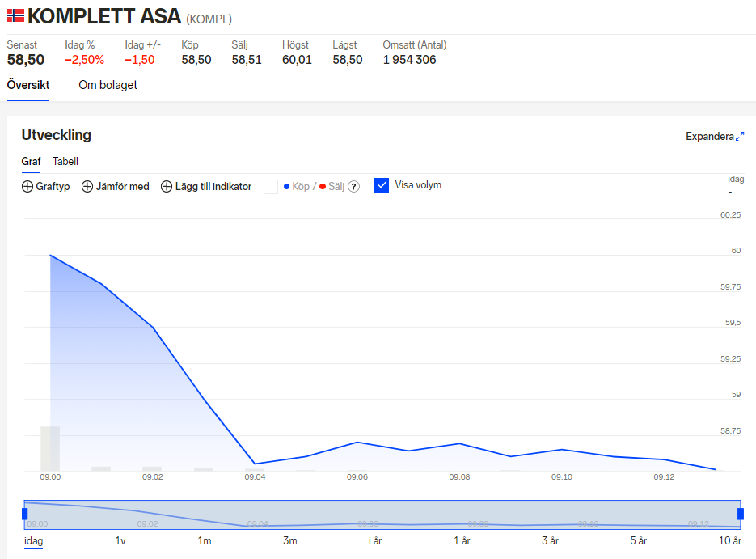Click the left range slider handle
Image resolution: width=756 pixels, height=559 pixels.
click(x=25, y=514)
